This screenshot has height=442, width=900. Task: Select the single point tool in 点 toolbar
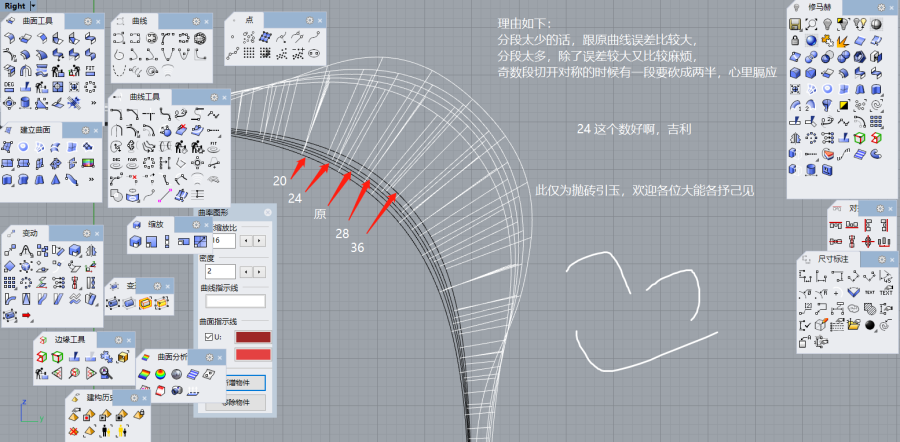click(x=233, y=39)
